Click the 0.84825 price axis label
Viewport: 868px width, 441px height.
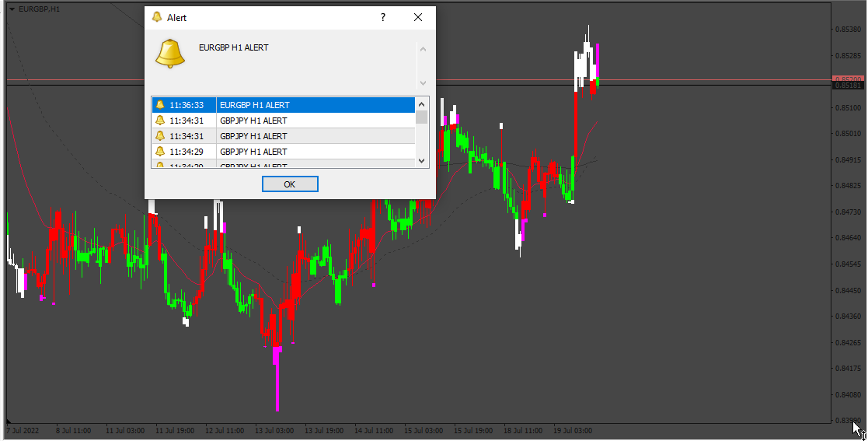(848, 186)
